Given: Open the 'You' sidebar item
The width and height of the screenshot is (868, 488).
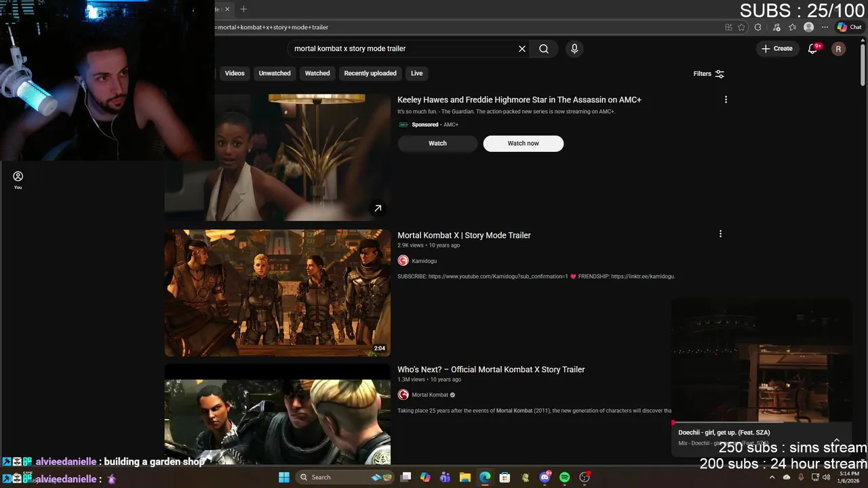Looking at the screenshot, I should (18, 180).
